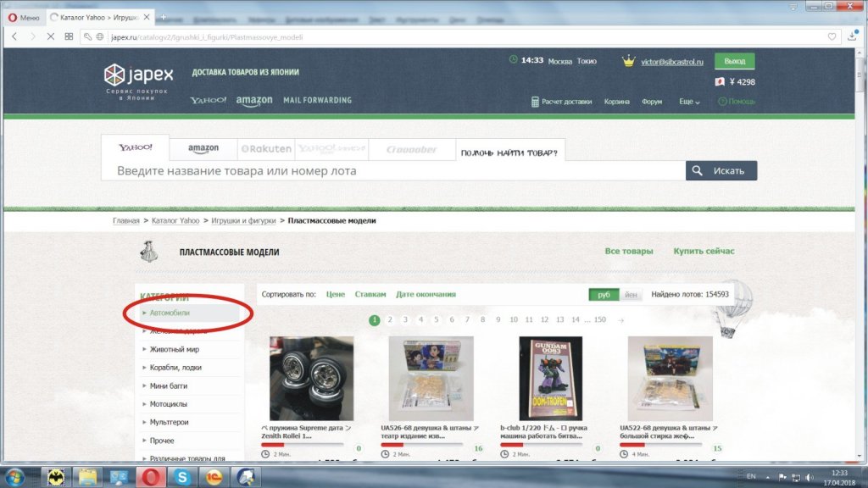This screenshot has width=868, height=488.
Task: Click the Помощь help icon
Action: point(722,102)
